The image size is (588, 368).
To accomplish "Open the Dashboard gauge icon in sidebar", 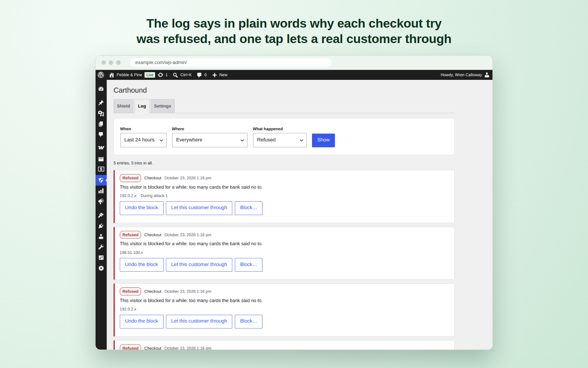I will pos(101,89).
